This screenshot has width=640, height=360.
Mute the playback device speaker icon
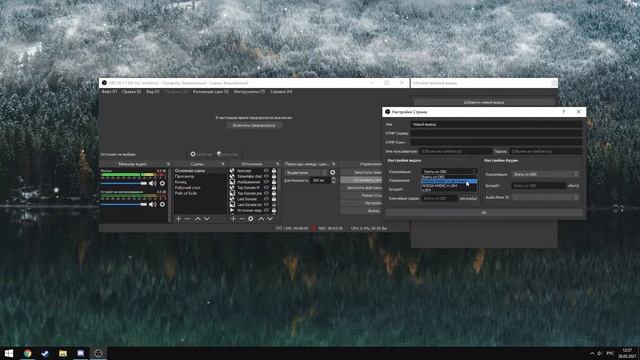(x=152, y=204)
